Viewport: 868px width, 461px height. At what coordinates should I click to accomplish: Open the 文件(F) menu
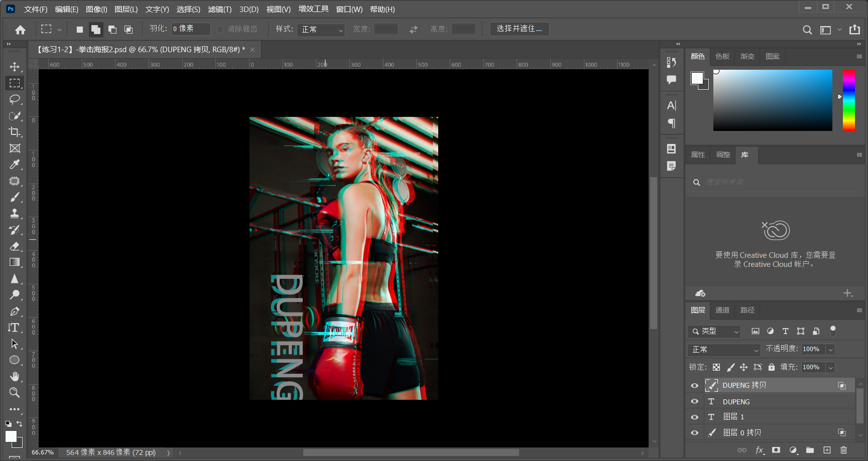36,9
